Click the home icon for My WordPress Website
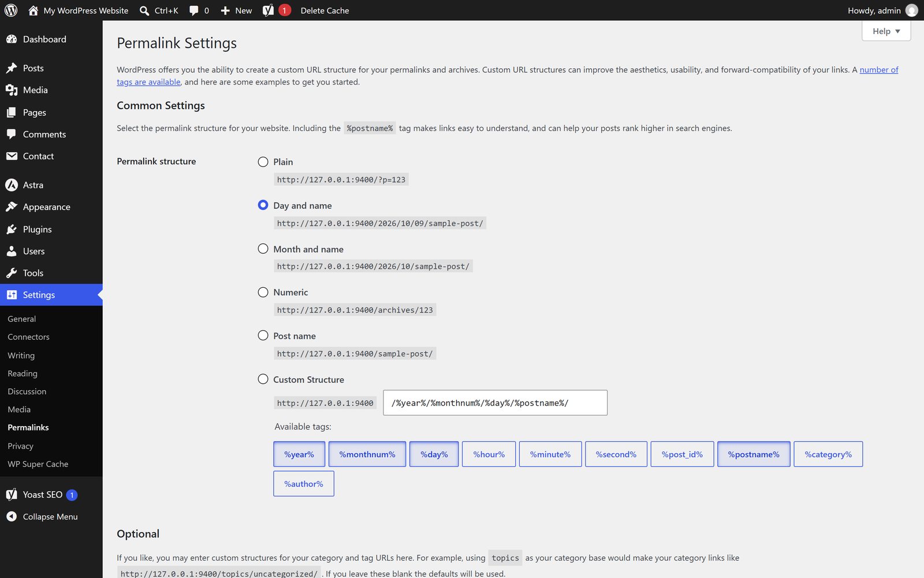The image size is (924, 578). click(x=33, y=10)
